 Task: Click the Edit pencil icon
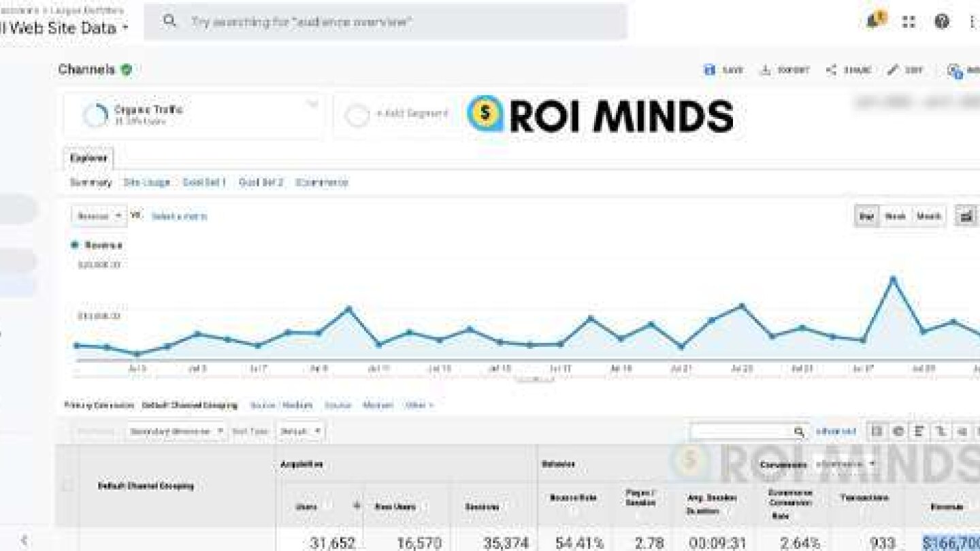coord(894,70)
